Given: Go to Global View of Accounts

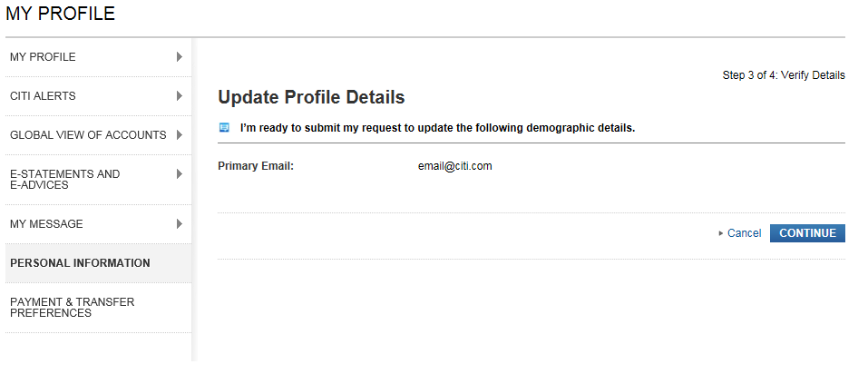Looking at the screenshot, I should point(88,135).
